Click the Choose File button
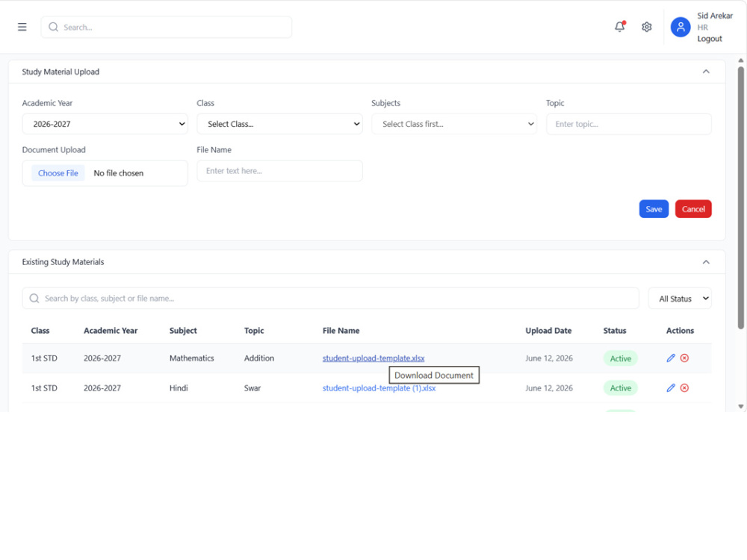The height and width of the screenshot is (560, 747). pos(58,173)
